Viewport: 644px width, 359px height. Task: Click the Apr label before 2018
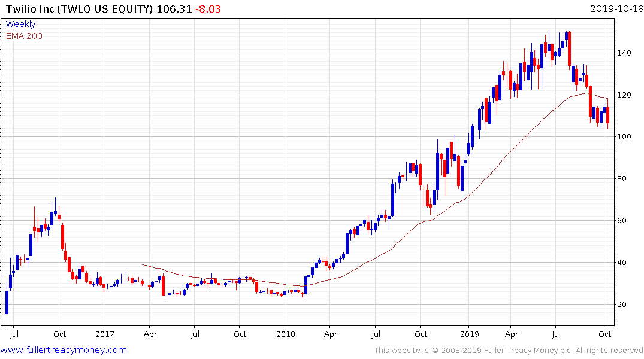click(x=150, y=334)
